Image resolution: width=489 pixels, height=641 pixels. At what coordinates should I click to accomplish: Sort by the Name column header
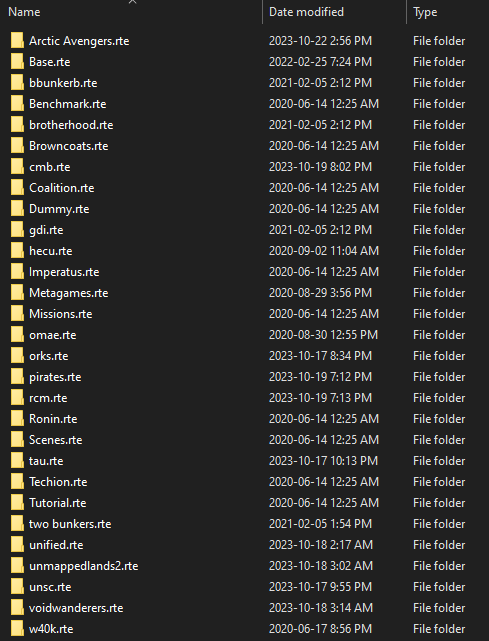coord(24,12)
